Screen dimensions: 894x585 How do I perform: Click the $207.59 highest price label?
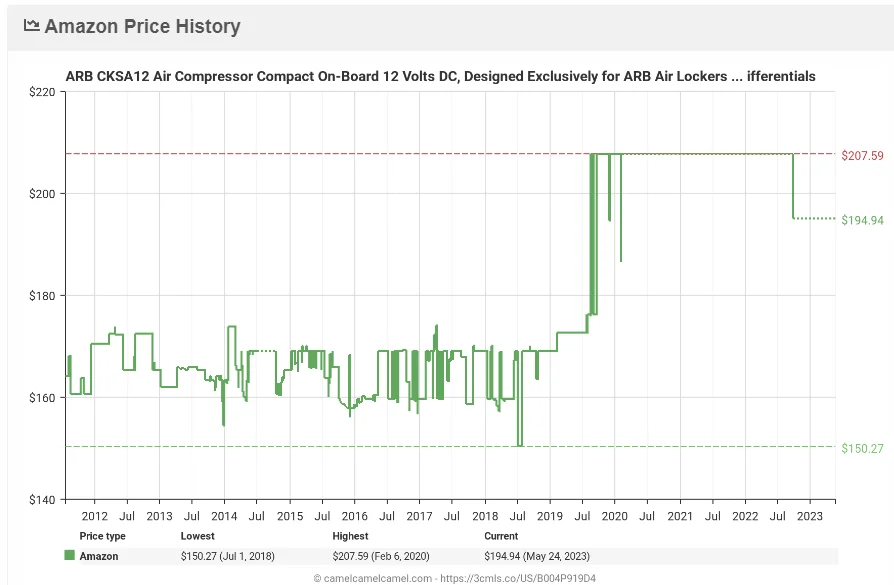[x=862, y=156]
